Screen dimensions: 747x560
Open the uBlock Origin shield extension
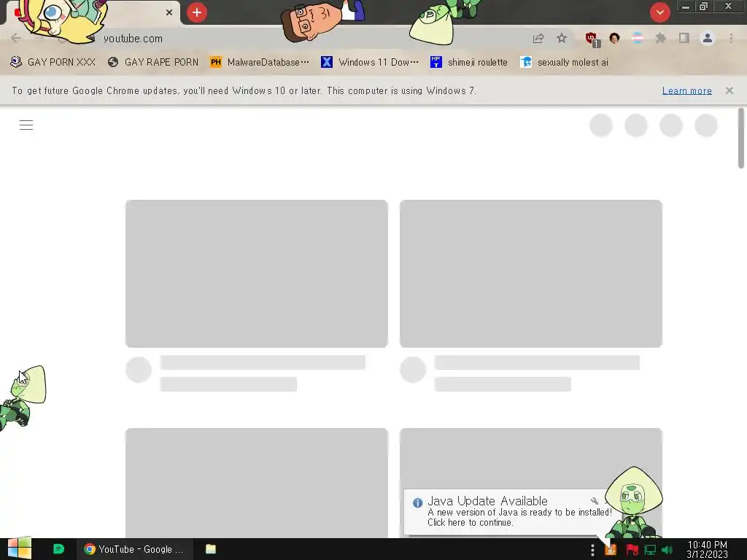592,39
